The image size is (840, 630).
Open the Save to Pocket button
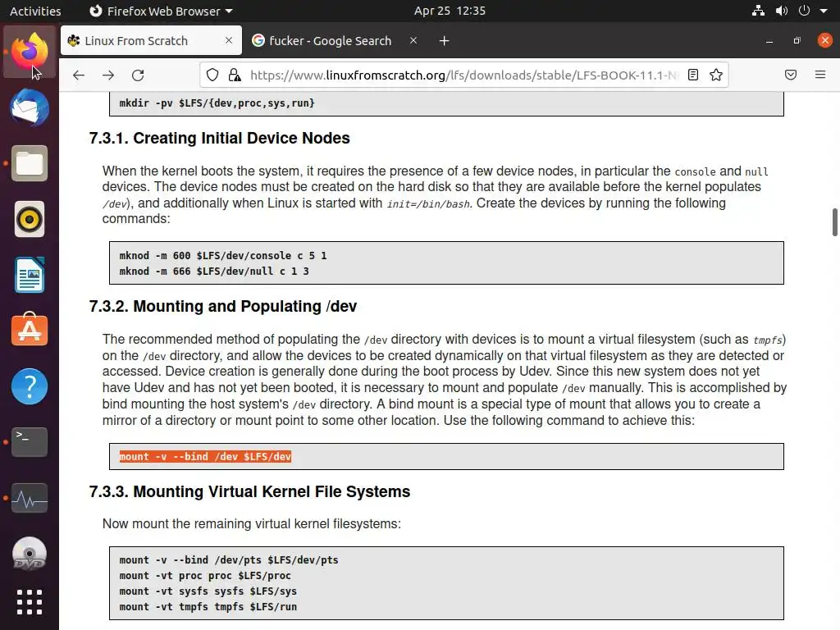pyautogui.click(x=791, y=75)
